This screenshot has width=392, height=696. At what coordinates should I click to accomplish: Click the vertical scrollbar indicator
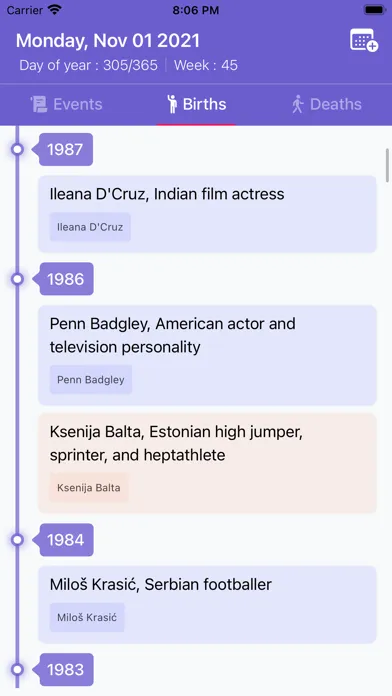coord(388,165)
